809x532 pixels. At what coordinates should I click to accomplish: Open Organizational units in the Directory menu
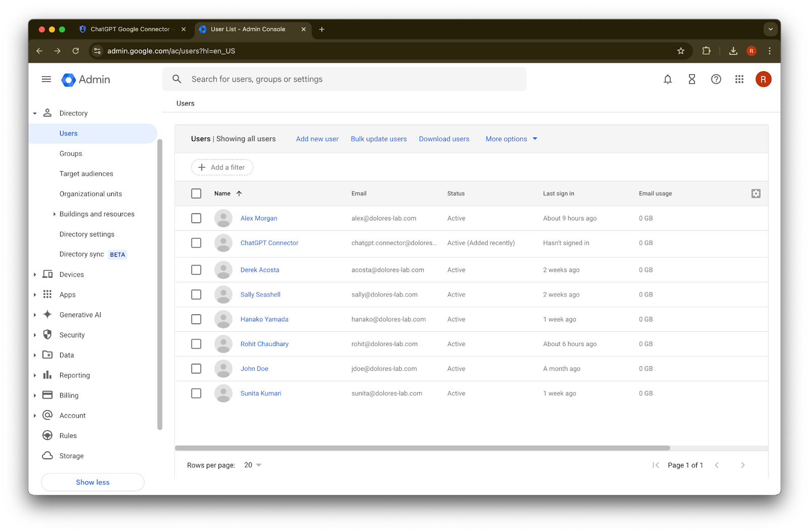[91, 194]
